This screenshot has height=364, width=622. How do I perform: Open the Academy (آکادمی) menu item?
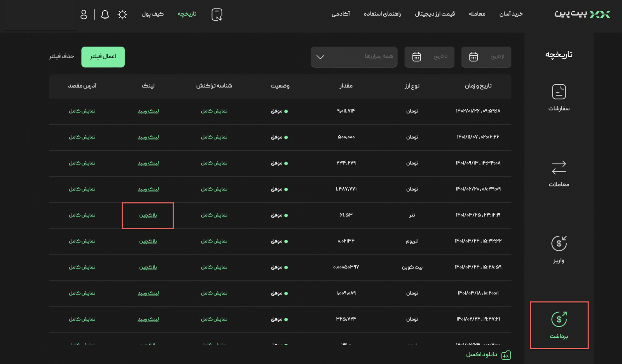(x=341, y=14)
